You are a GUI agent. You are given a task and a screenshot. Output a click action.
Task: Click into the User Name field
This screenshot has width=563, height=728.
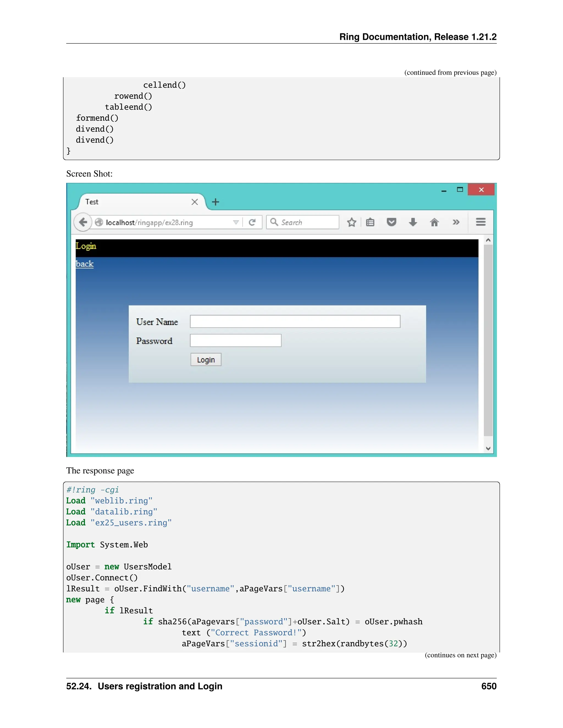coord(295,322)
